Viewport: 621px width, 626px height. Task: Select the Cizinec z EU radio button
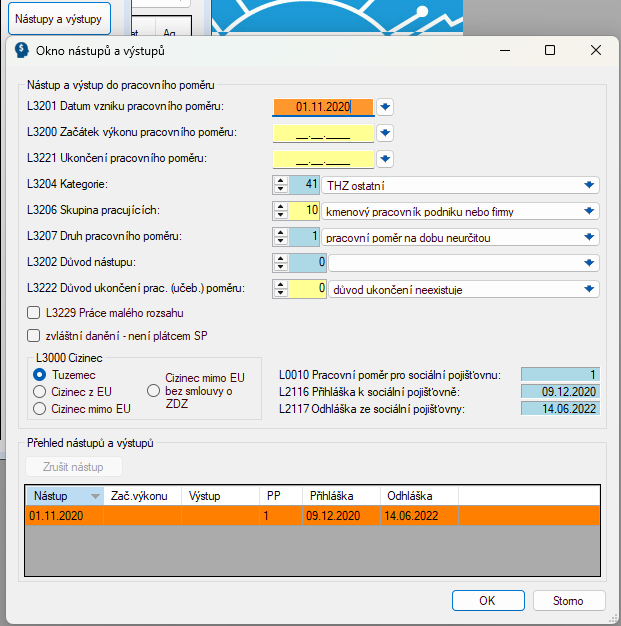tap(40, 392)
